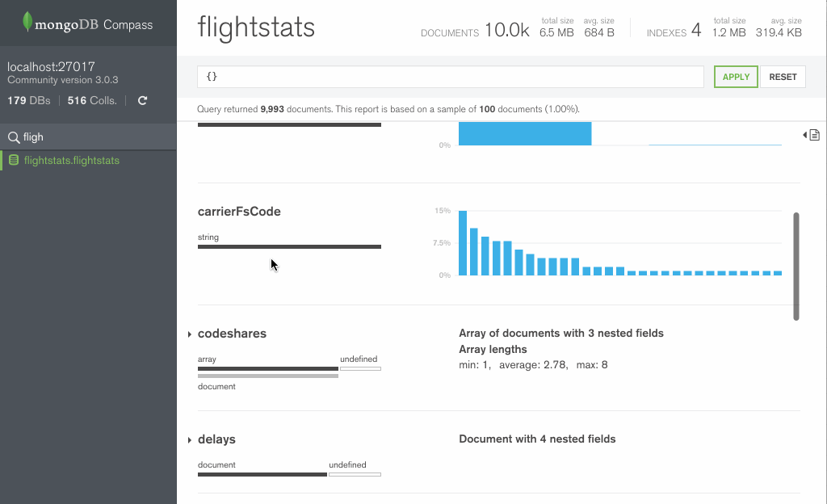Open the document side panel icon
Image resolution: width=827 pixels, height=504 pixels.
(x=812, y=135)
